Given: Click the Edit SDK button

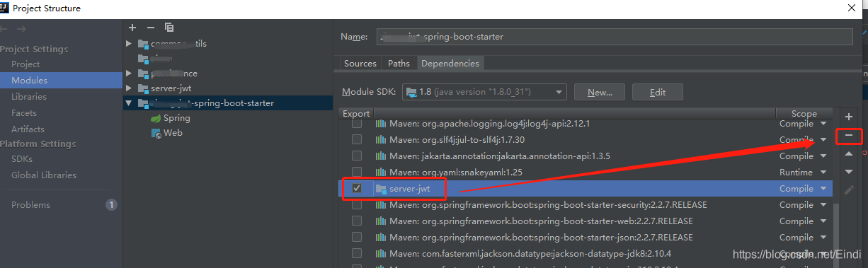Looking at the screenshot, I should [658, 92].
